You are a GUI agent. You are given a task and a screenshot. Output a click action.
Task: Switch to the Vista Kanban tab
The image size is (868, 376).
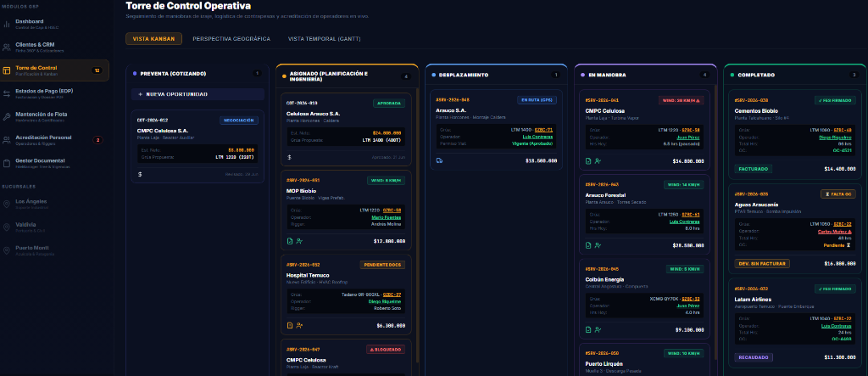[153, 39]
